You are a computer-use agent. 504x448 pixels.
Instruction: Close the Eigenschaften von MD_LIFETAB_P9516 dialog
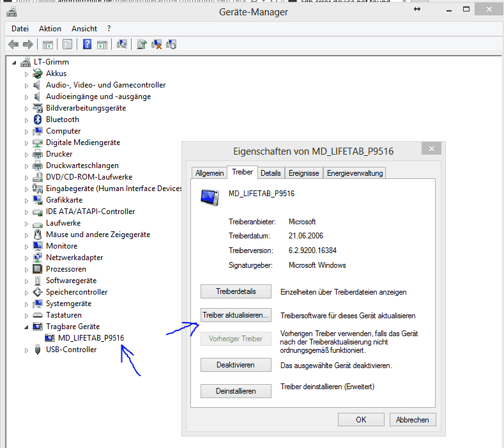click(x=431, y=148)
